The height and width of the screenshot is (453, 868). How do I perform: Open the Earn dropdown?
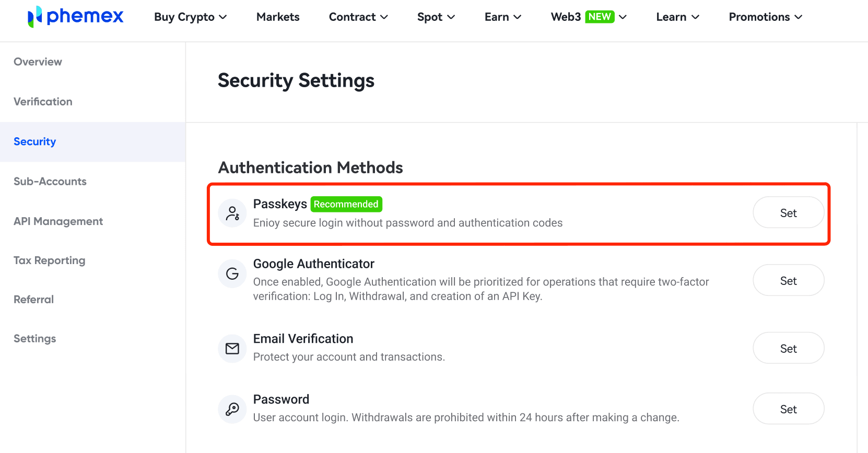coord(502,17)
